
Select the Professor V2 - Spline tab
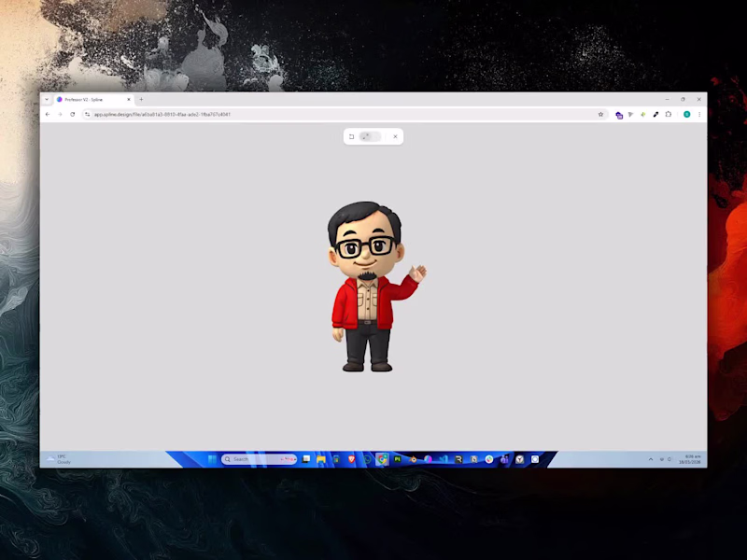[93, 100]
